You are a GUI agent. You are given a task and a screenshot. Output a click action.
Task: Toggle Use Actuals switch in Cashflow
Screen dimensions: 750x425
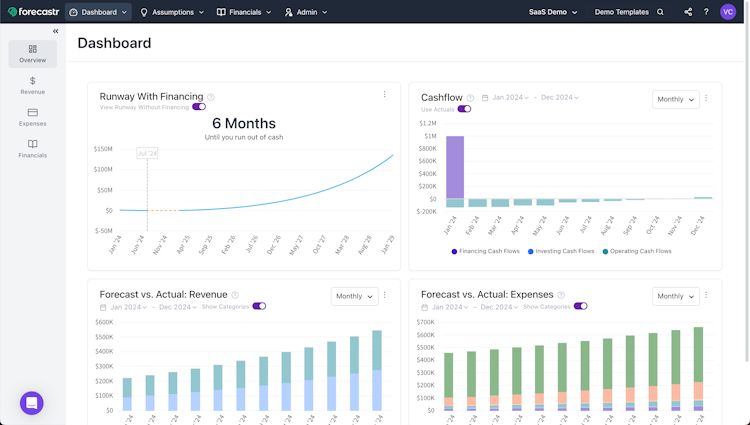click(464, 109)
